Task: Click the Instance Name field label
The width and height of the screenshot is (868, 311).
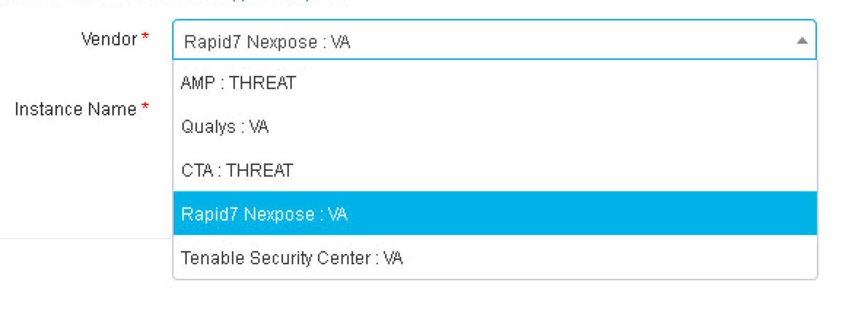Action: coord(76,110)
